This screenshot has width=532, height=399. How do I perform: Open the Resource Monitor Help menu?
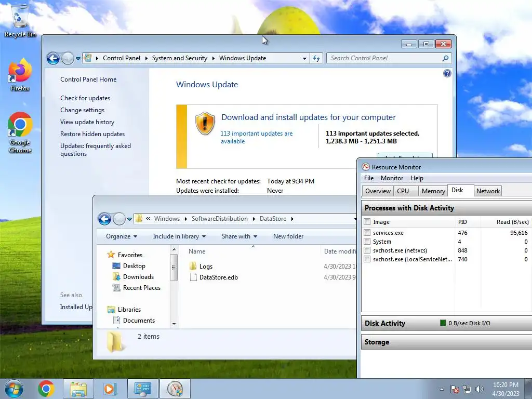pos(417,178)
